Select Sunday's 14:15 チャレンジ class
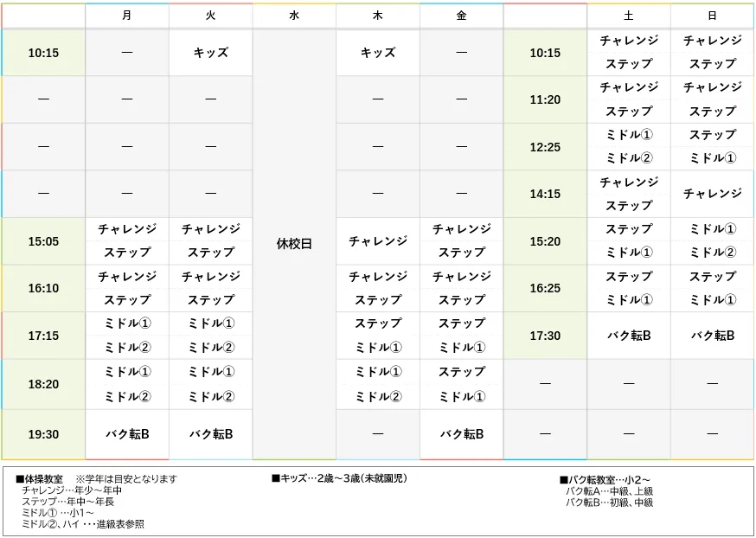 [713, 193]
